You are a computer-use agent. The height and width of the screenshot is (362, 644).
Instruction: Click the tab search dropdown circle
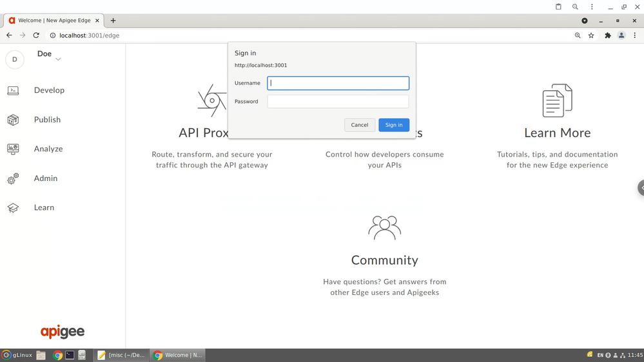(585, 21)
